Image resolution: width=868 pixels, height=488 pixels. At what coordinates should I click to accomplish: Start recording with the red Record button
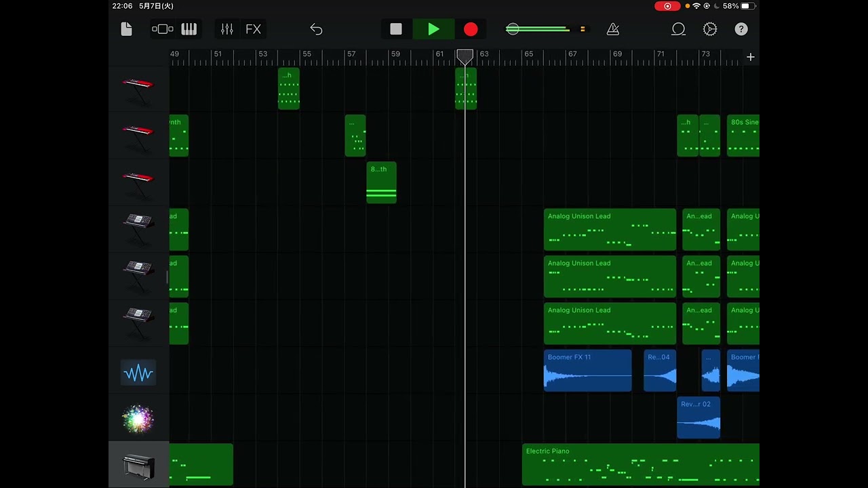click(471, 29)
